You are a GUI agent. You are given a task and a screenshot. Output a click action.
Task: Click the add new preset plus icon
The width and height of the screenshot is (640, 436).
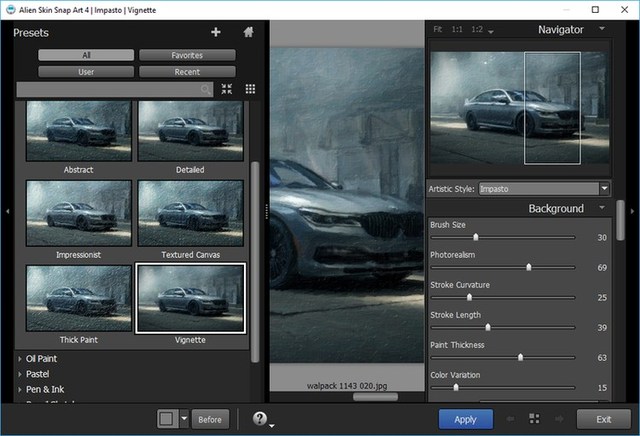[x=215, y=32]
